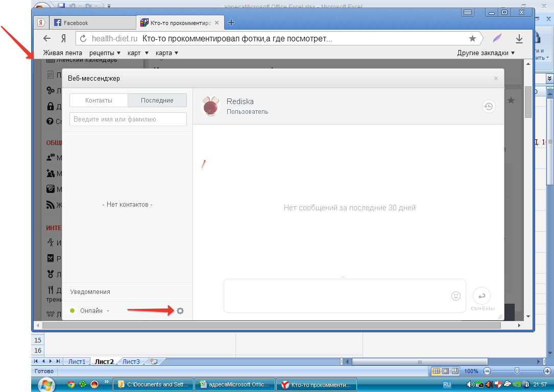The height and width of the screenshot is (392, 554).
Task: Open the Другие закладки dropdown
Action: 486,53
